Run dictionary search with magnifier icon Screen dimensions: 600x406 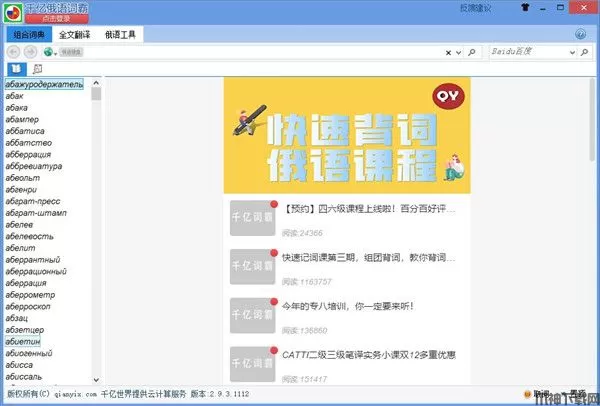click(x=472, y=52)
